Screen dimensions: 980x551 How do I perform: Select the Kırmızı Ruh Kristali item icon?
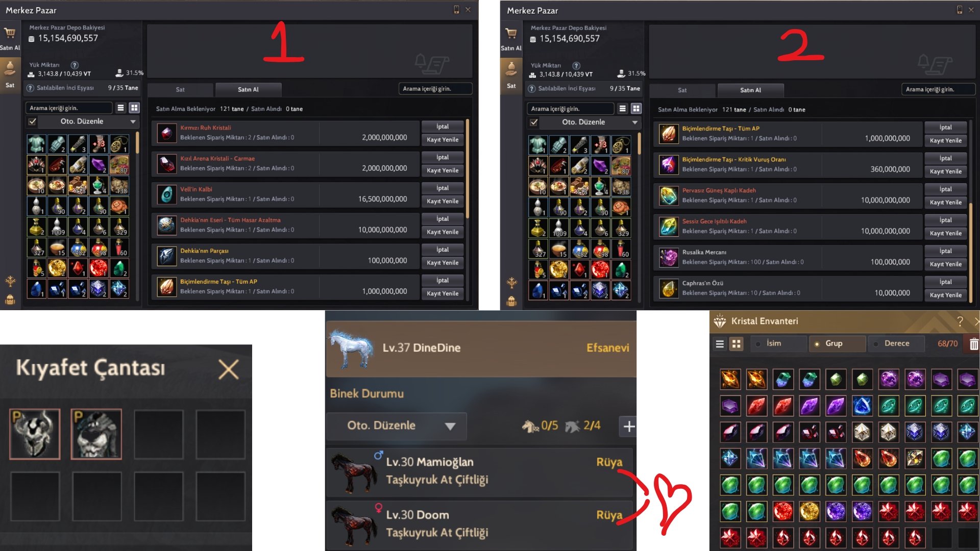166,133
